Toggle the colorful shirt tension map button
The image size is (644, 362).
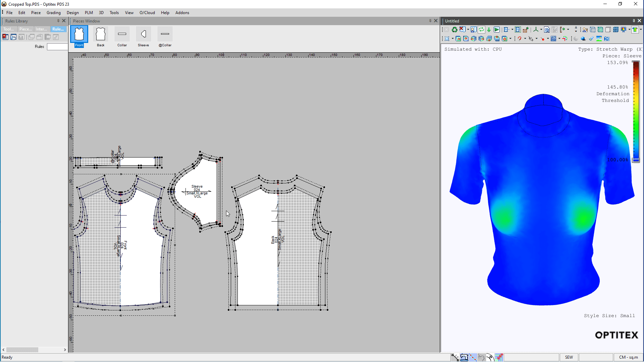point(635,29)
